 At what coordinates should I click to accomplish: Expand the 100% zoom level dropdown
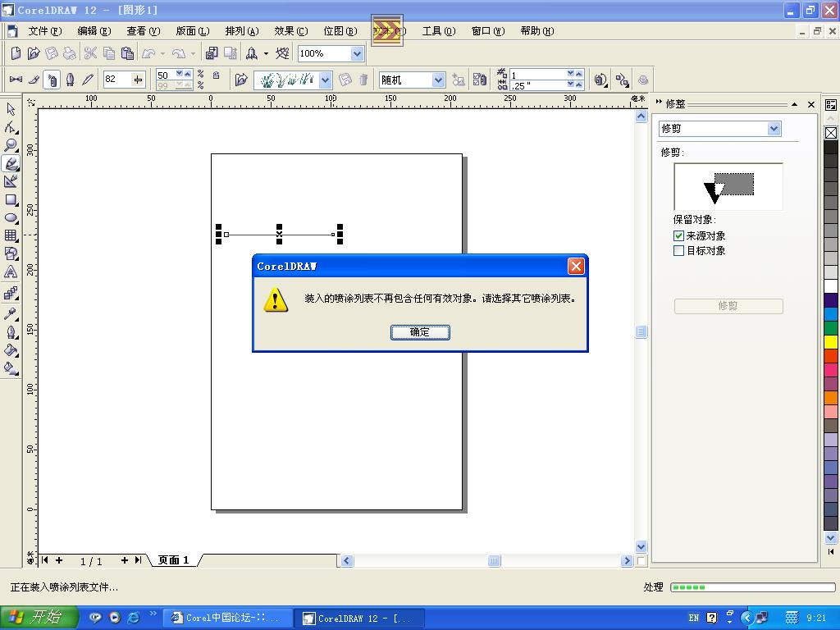358,53
